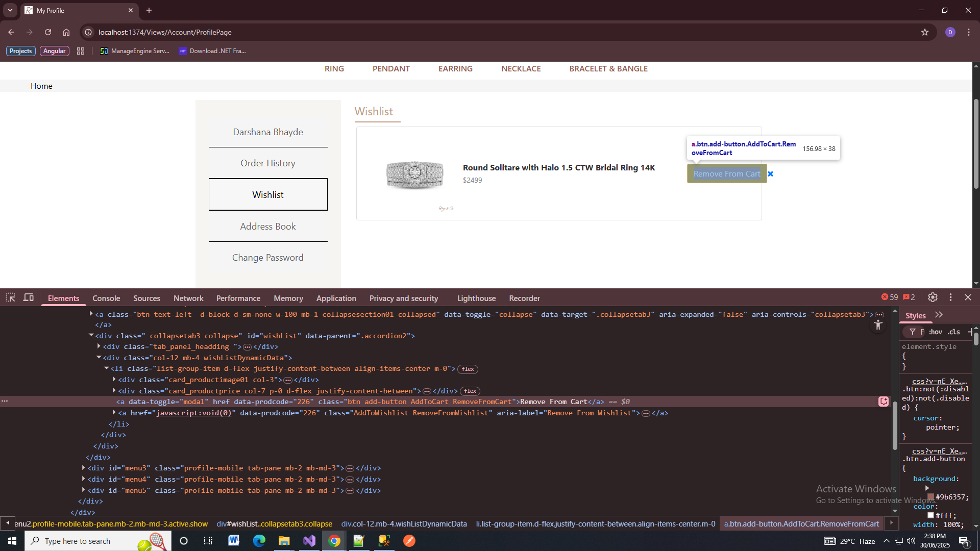Open DevTools settings gear
The height and width of the screenshot is (551, 980).
coord(933,297)
